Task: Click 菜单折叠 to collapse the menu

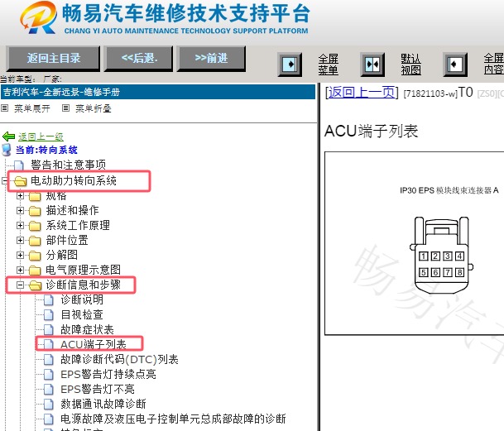Action: (94, 108)
